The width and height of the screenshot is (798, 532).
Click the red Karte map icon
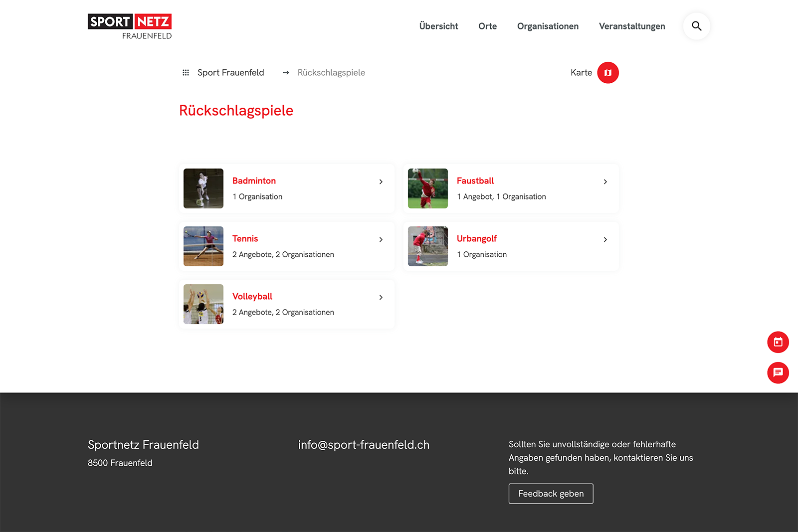[607, 73]
